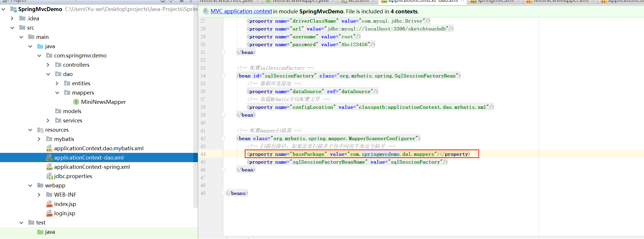644x239 pixels.
Task: Collapse the src folder
Action: tap(12, 28)
